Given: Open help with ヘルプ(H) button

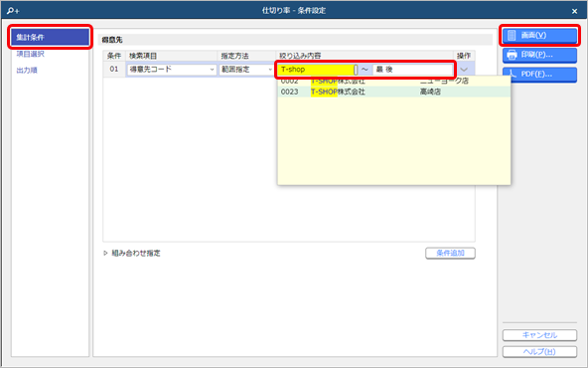Looking at the screenshot, I should click(539, 351).
